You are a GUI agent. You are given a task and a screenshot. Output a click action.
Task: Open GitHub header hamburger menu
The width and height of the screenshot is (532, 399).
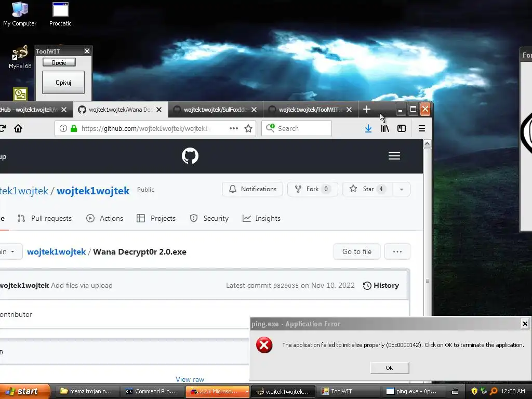point(394,156)
